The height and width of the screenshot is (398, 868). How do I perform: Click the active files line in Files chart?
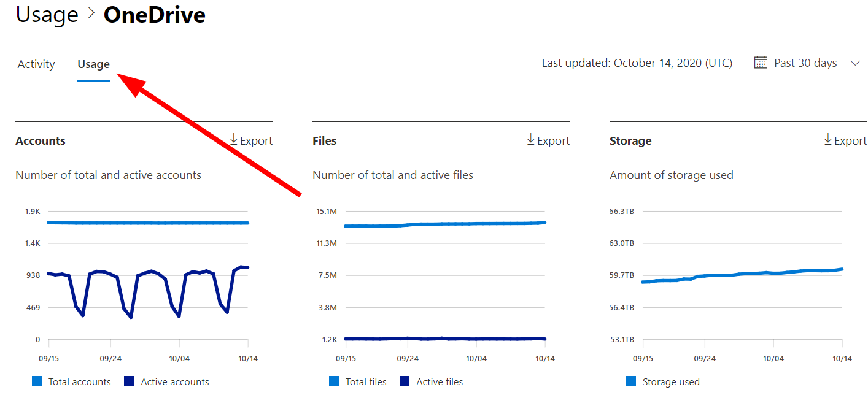(445, 339)
